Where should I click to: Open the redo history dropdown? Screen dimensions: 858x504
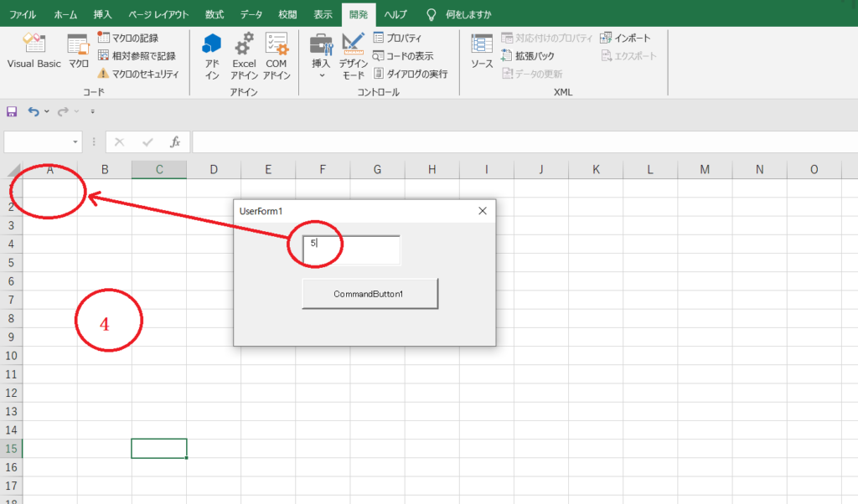point(76,111)
